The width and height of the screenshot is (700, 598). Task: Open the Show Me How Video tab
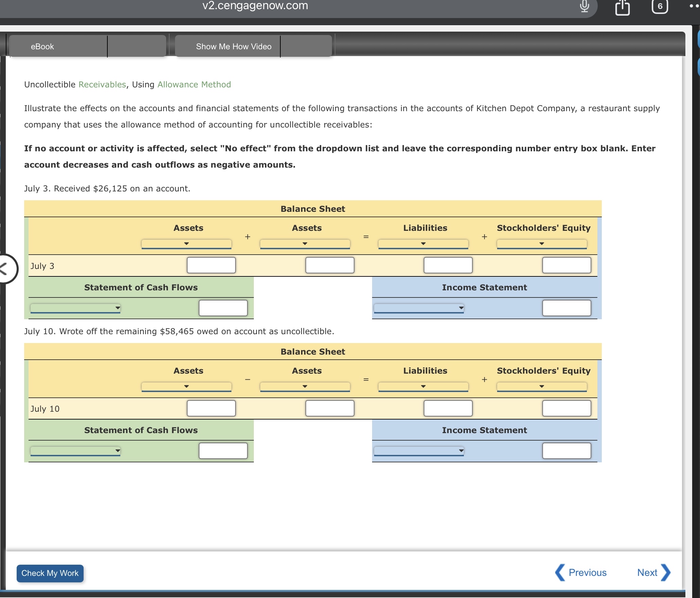[233, 47]
